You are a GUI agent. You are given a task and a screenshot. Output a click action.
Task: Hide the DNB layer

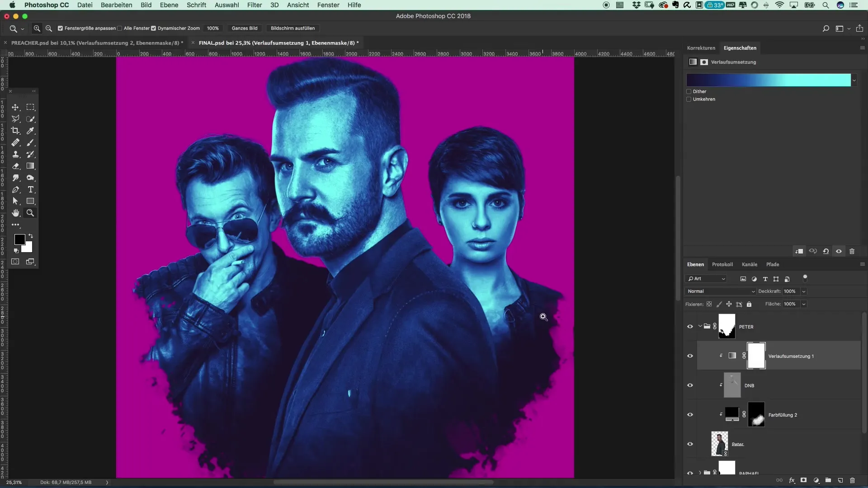(690, 385)
